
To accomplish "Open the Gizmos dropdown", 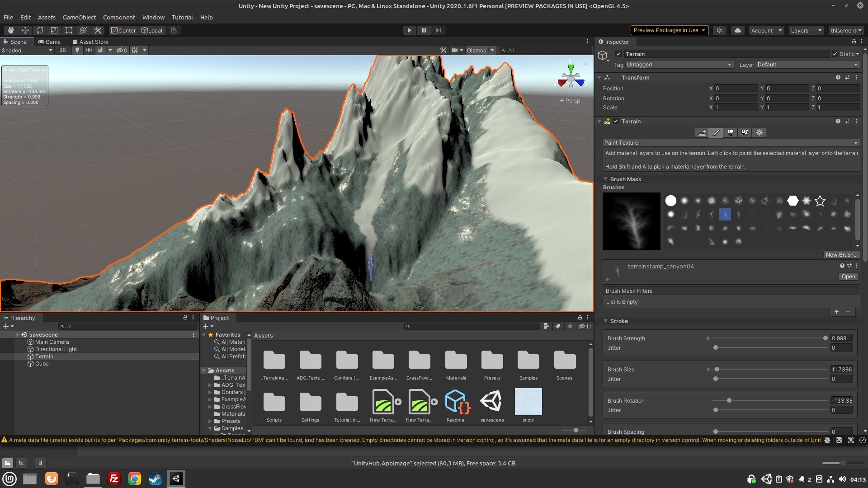I will [481, 50].
